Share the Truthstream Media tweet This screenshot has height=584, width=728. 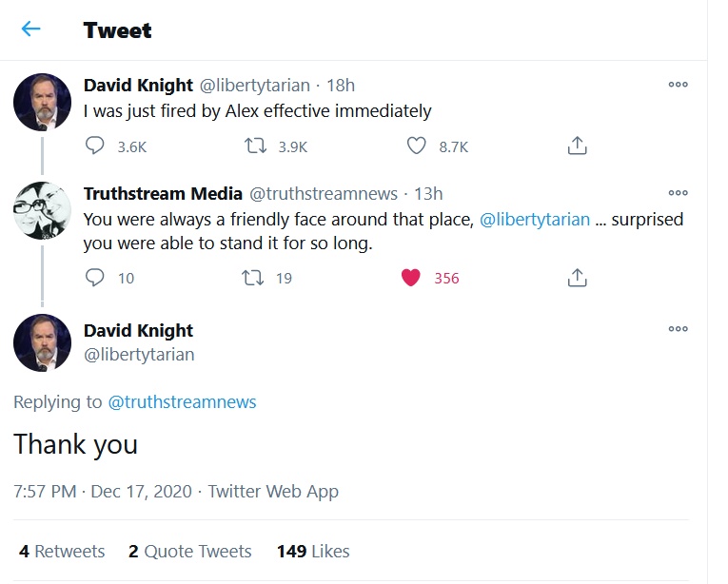tap(577, 278)
